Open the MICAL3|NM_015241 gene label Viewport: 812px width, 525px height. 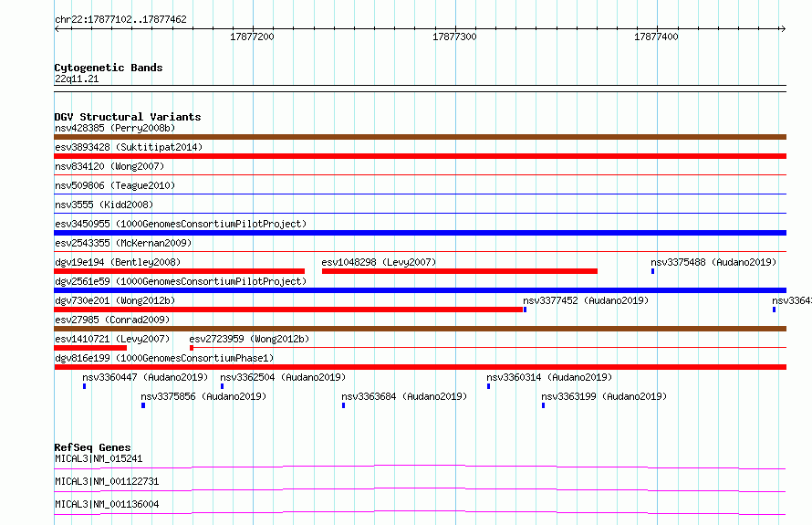coord(99,458)
